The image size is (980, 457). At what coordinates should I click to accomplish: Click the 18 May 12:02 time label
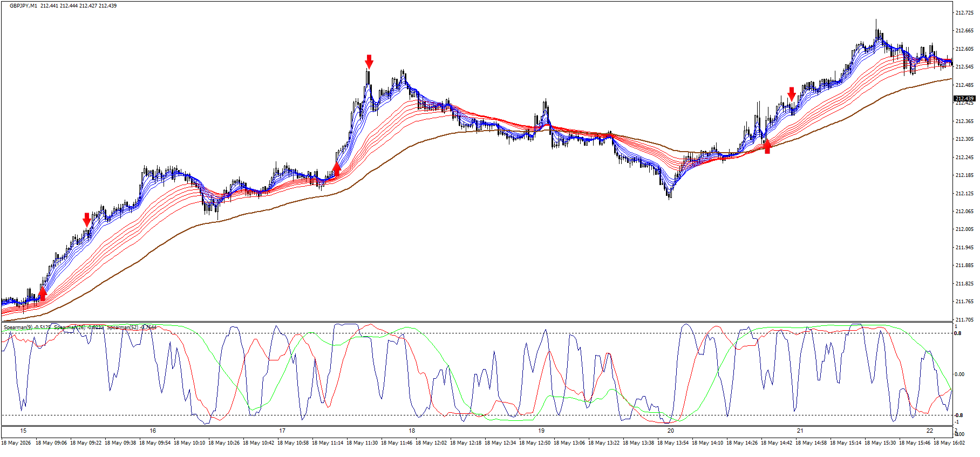point(433,443)
